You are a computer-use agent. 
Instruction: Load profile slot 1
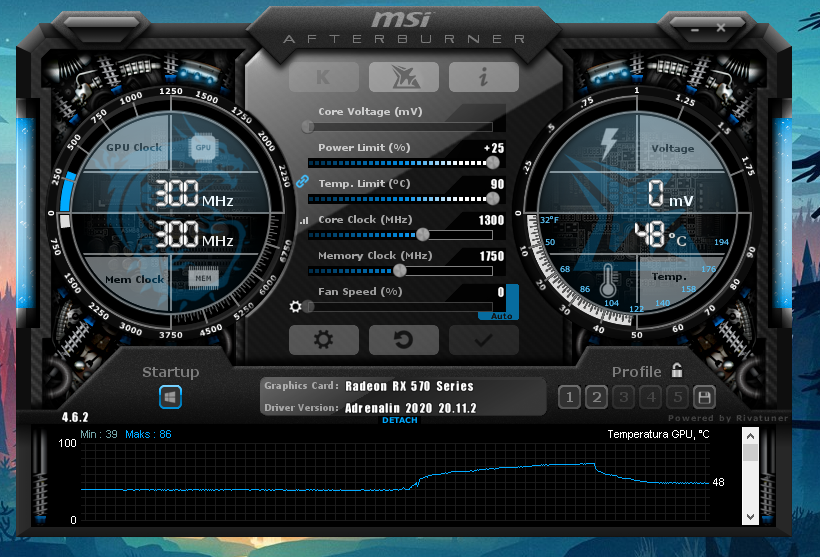pyautogui.click(x=569, y=398)
